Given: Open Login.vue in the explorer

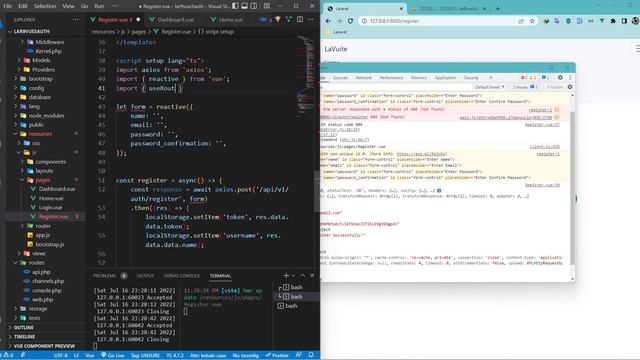Looking at the screenshot, I should click(50, 207).
